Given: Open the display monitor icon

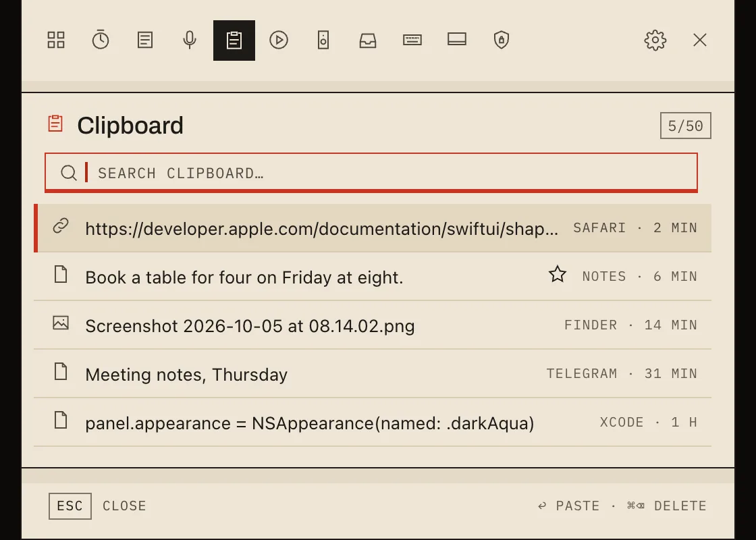Looking at the screenshot, I should point(456,40).
